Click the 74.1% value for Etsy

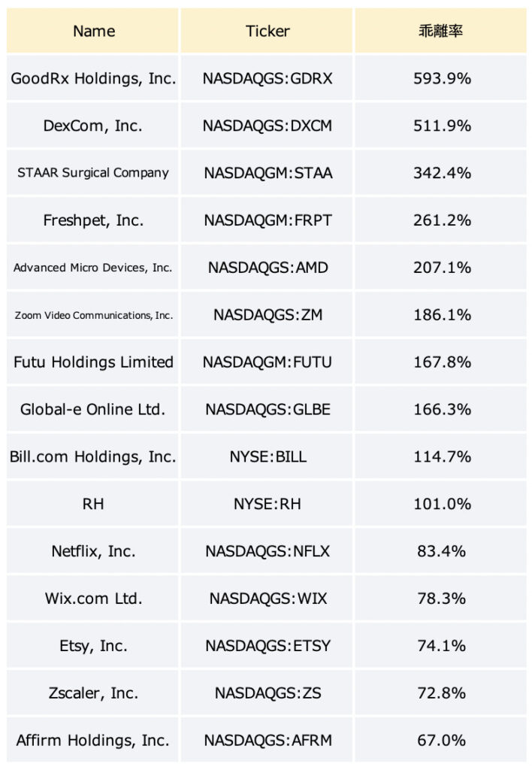coord(441,645)
